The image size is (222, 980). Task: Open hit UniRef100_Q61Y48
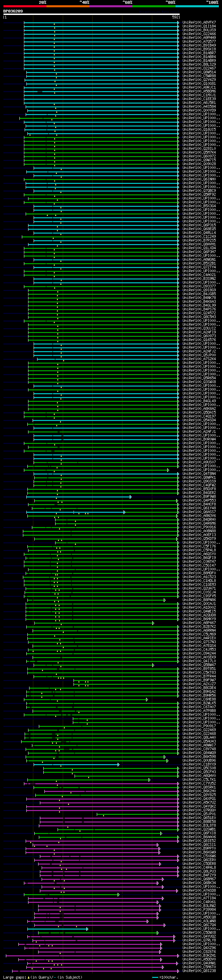(x=199, y=508)
